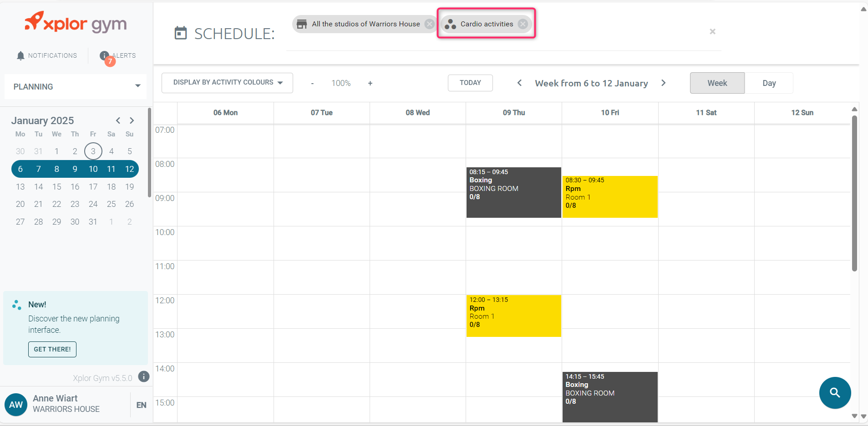Open the alerts icon with badge 7

(x=105, y=56)
